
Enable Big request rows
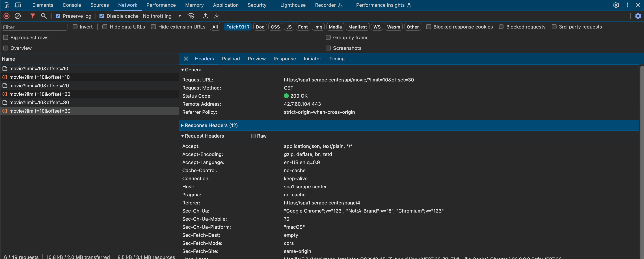[x=6, y=37]
